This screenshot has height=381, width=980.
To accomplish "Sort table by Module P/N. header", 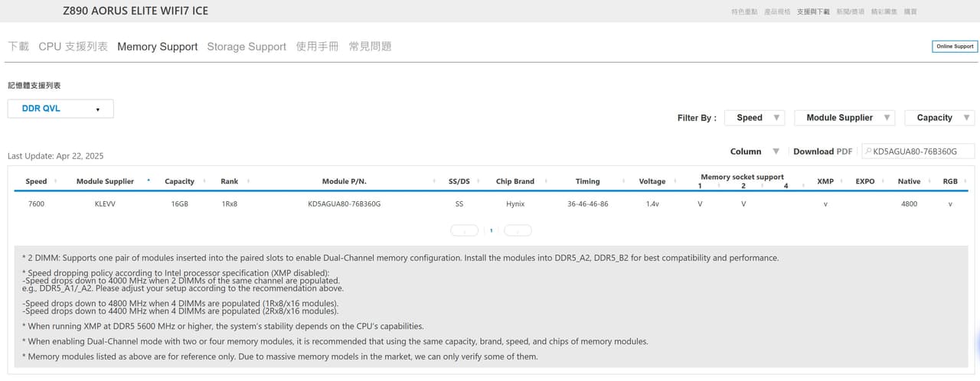I will tap(344, 181).
